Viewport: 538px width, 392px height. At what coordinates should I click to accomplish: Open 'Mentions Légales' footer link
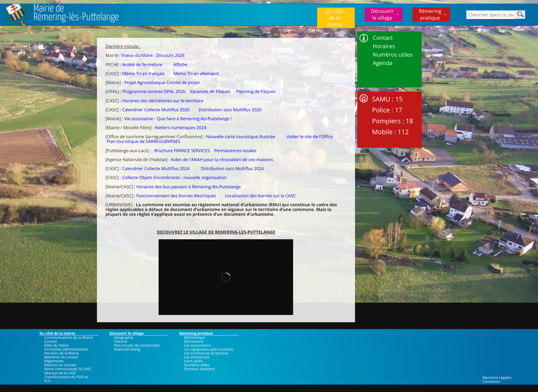(x=497, y=378)
